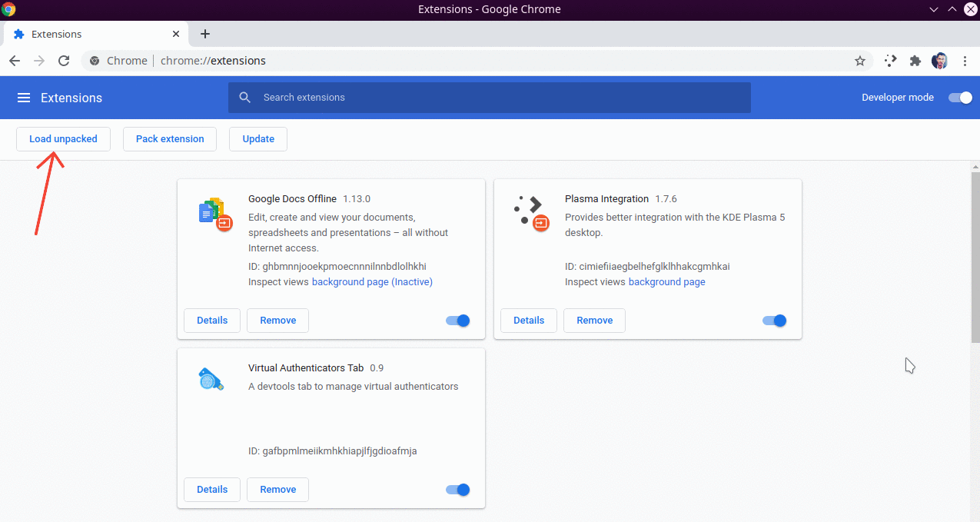Open Plasma Integration background page link
Image resolution: width=980 pixels, height=522 pixels.
pos(666,282)
